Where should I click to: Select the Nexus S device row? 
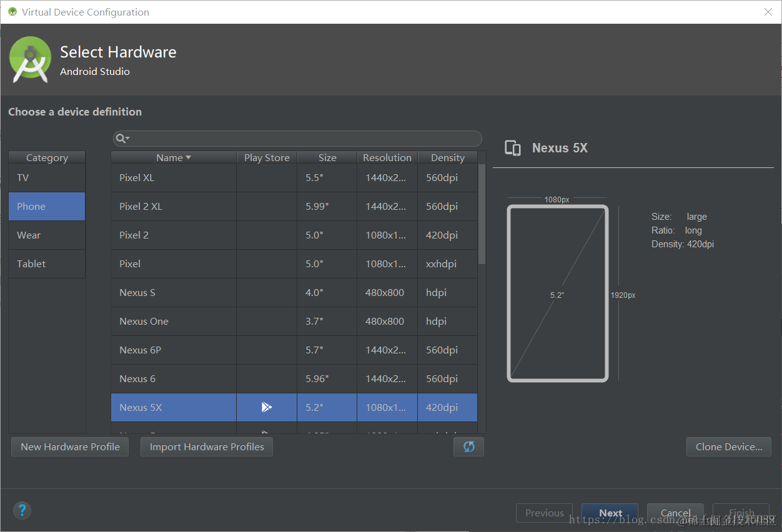294,293
